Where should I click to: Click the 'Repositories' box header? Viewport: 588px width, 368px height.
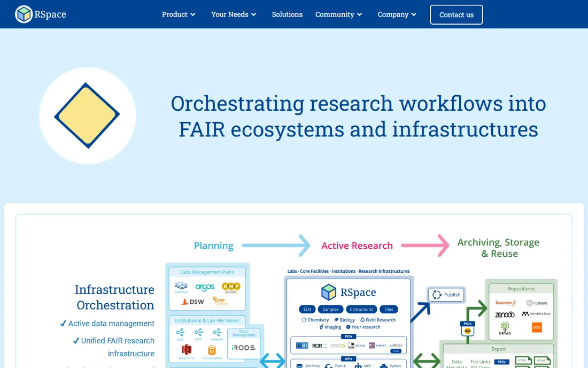tap(521, 289)
